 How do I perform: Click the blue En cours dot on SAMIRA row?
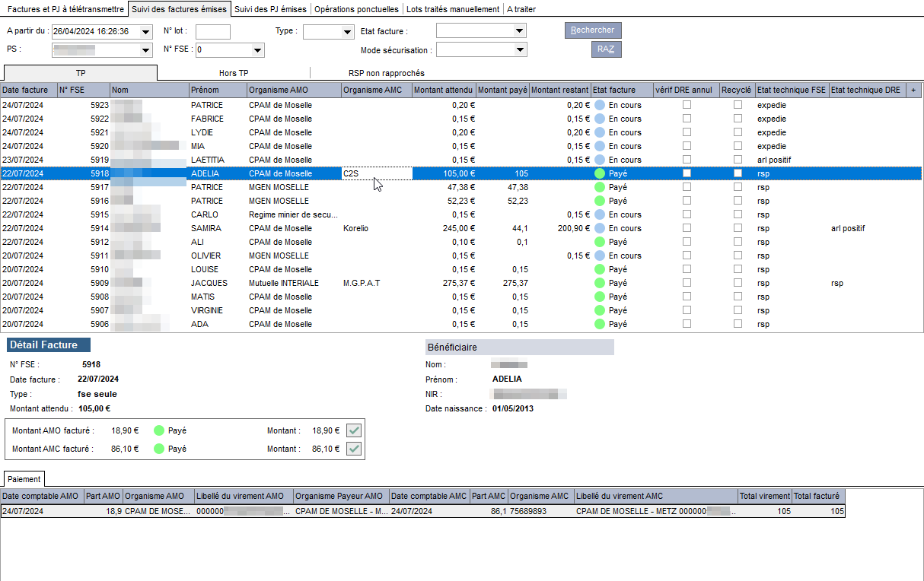coord(600,228)
